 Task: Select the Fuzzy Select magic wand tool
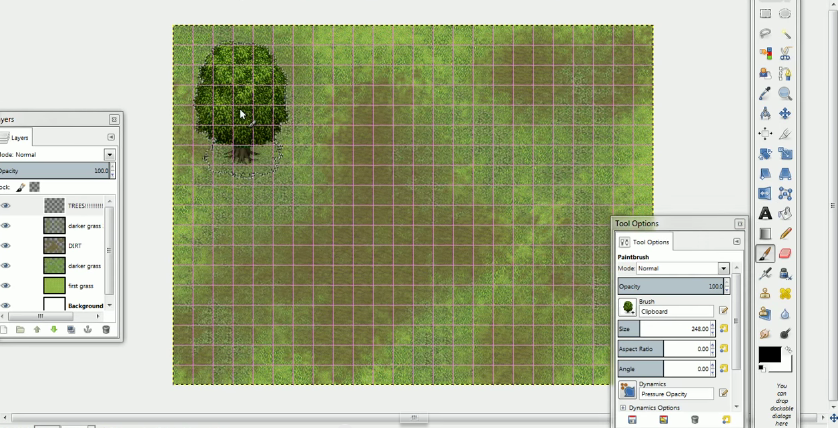(785, 34)
